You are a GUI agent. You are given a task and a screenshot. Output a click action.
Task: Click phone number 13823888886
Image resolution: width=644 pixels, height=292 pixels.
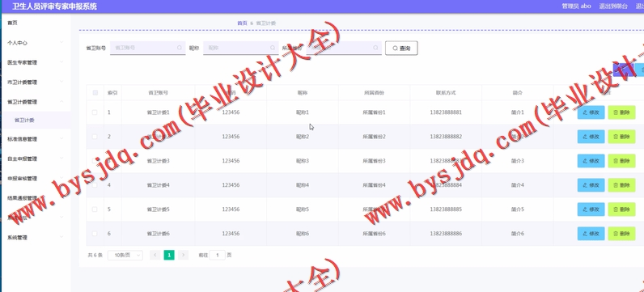[x=446, y=234]
